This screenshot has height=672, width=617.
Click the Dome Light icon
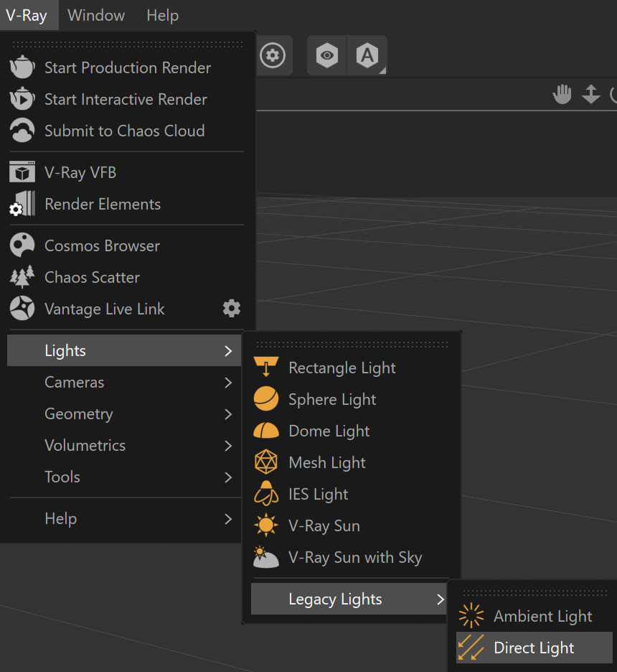(266, 431)
